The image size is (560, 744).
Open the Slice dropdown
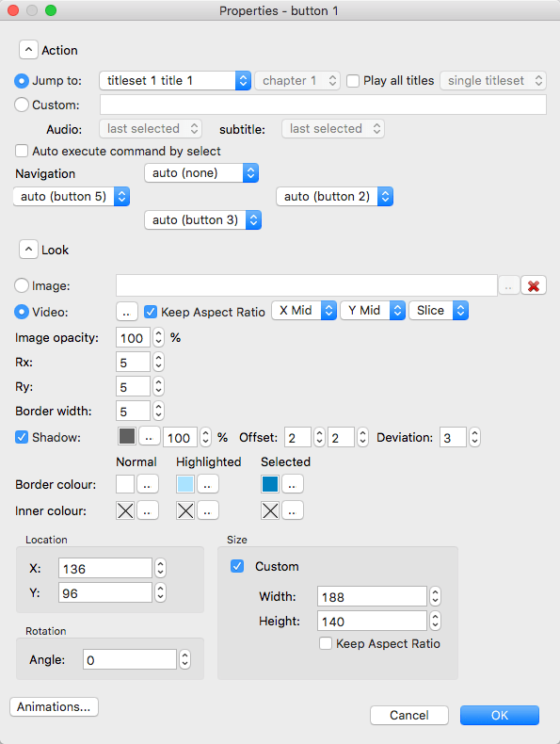(439, 311)
